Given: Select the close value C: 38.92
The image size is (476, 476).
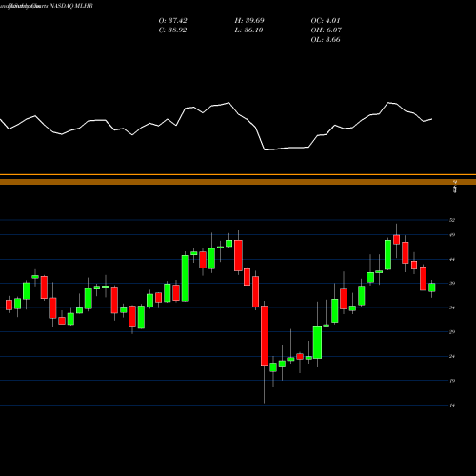Looking at the screenshot, I should (x=172, y=30).
